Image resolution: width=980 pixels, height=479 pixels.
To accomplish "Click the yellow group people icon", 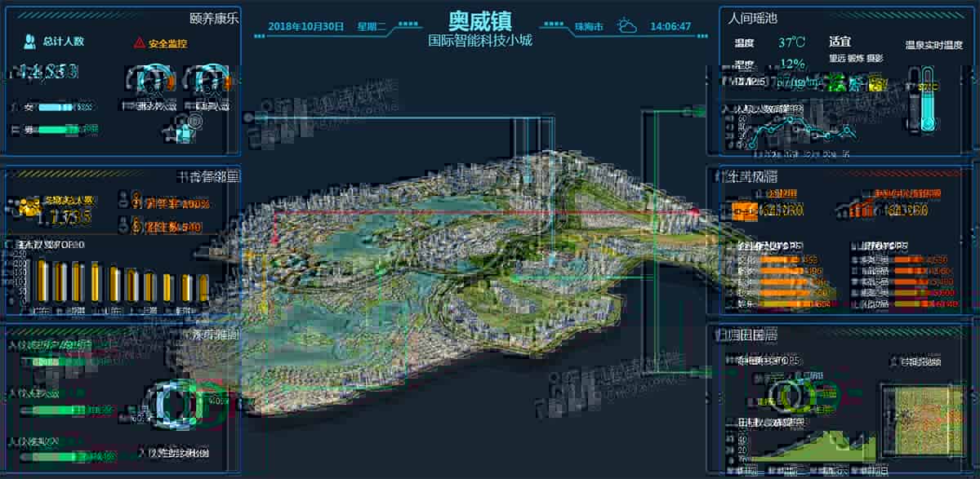I will 29,206.
